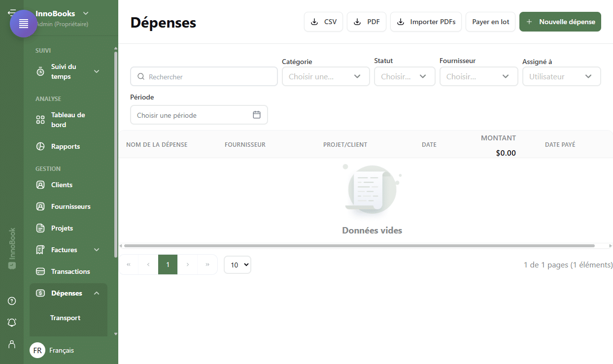
Task: Click the calendar icon in Période field
Action: tap(257, 115)
